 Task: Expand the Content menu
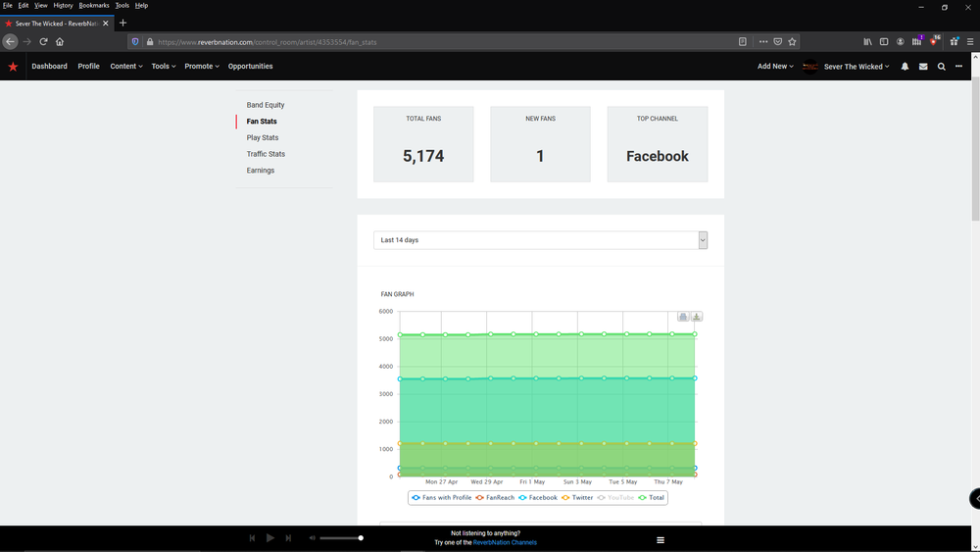126,67
